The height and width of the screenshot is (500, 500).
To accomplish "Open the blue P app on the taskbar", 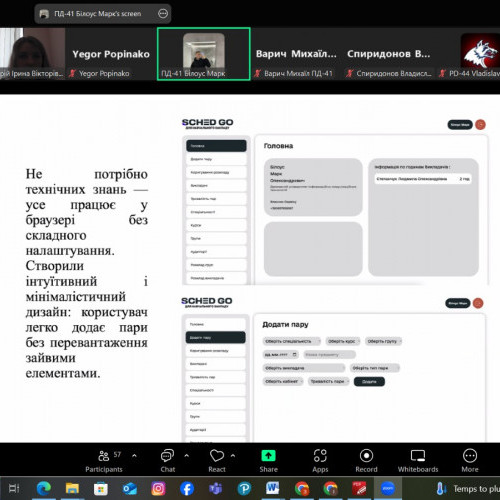I will tap(244, 489).
